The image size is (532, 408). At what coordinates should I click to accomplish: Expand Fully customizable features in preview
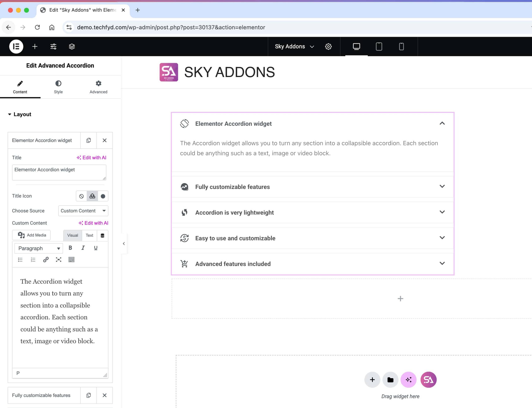pos(313,187)
